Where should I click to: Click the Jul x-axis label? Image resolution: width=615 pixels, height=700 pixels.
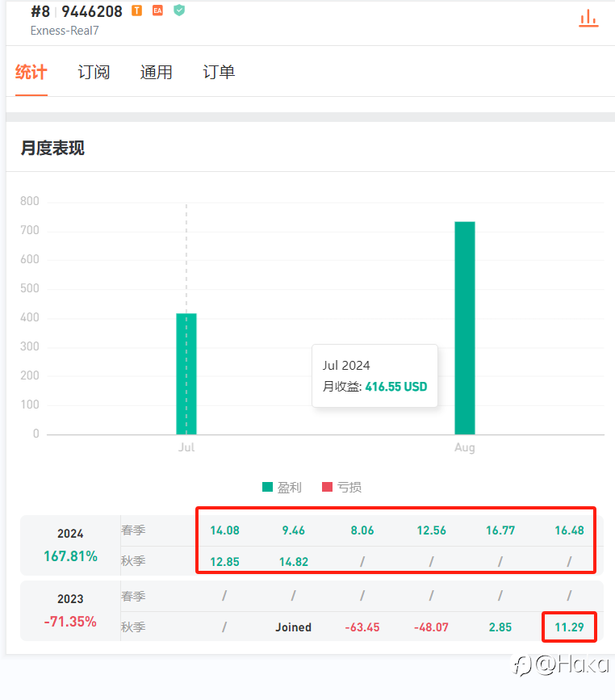[186, 447]
